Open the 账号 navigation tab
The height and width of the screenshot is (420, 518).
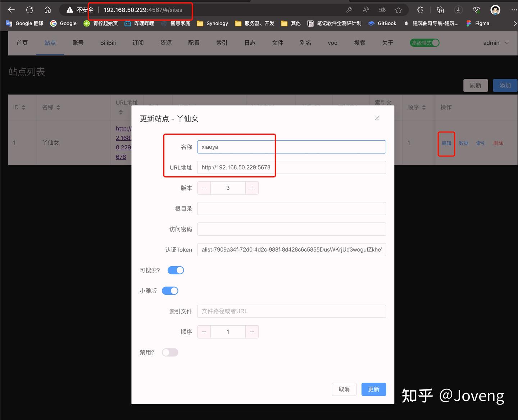pyautogui.click(x=78, y=43)
